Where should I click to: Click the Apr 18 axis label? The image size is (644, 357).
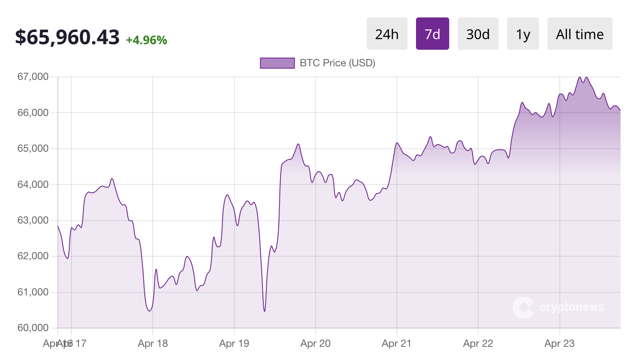(153, 343)
